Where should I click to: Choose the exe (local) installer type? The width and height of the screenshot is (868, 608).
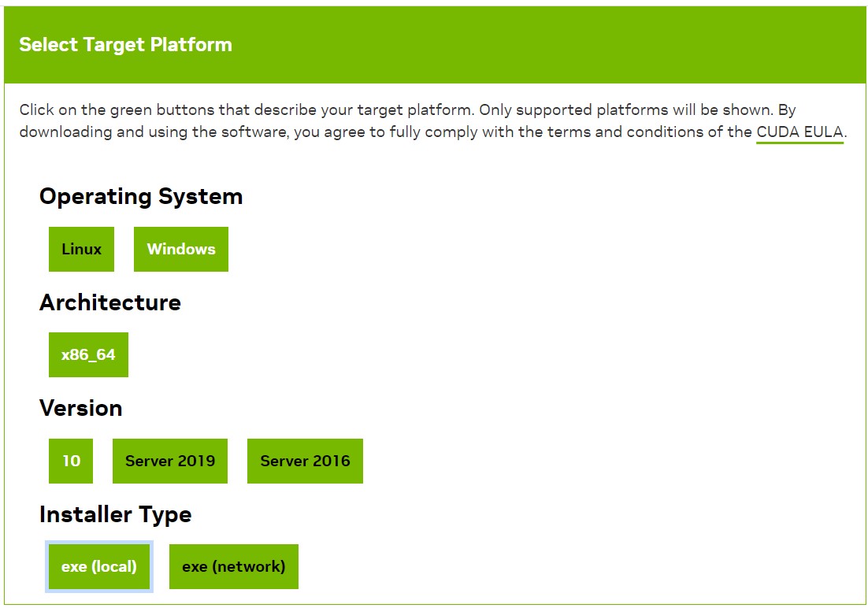[x=99, y=566]
